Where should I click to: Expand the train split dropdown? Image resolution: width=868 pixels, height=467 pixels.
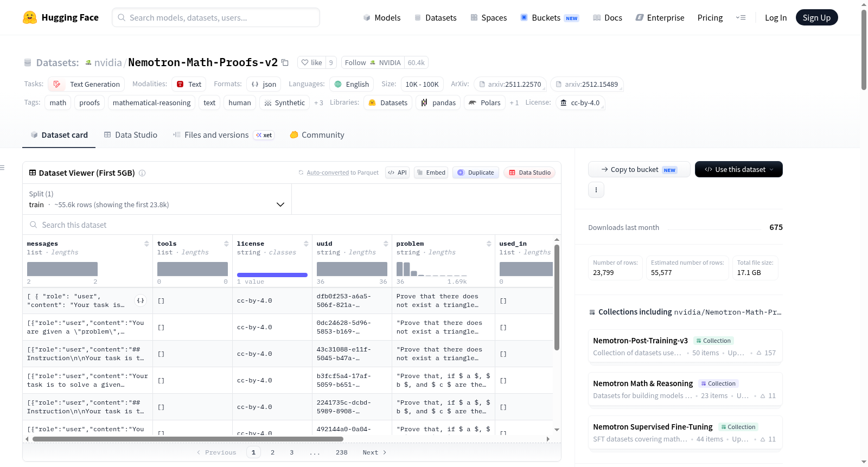click(x=157, y=199)
